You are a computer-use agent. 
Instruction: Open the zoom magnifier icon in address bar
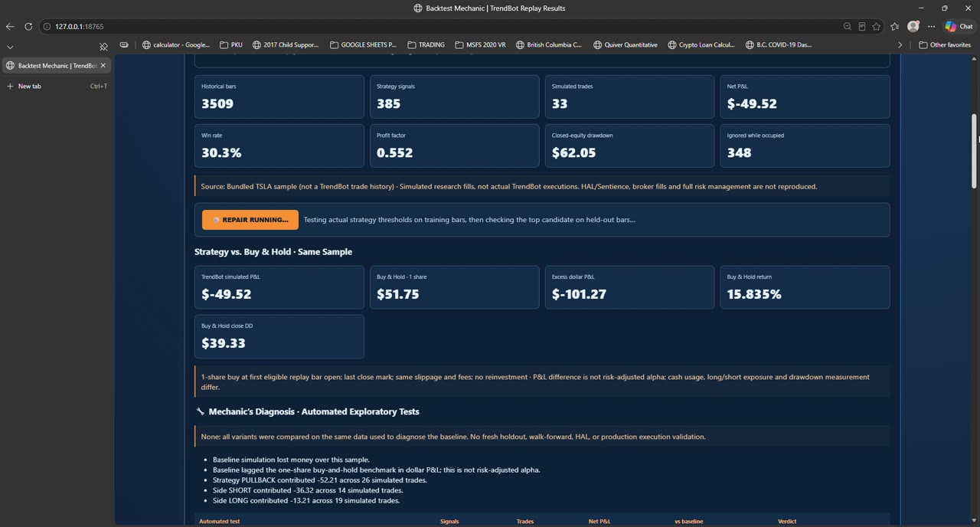coord(848,26)
